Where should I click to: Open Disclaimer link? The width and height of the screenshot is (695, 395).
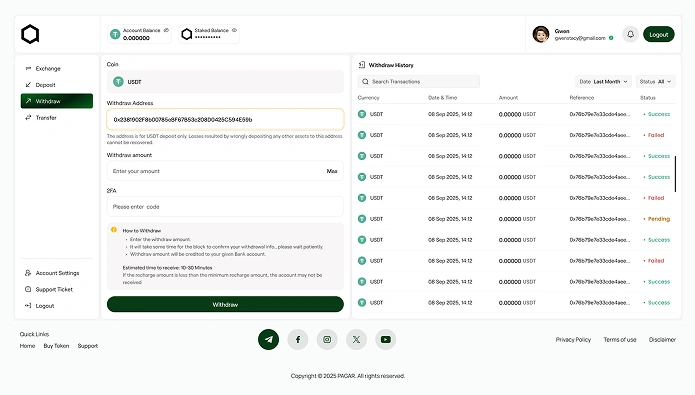pos(662,340)
